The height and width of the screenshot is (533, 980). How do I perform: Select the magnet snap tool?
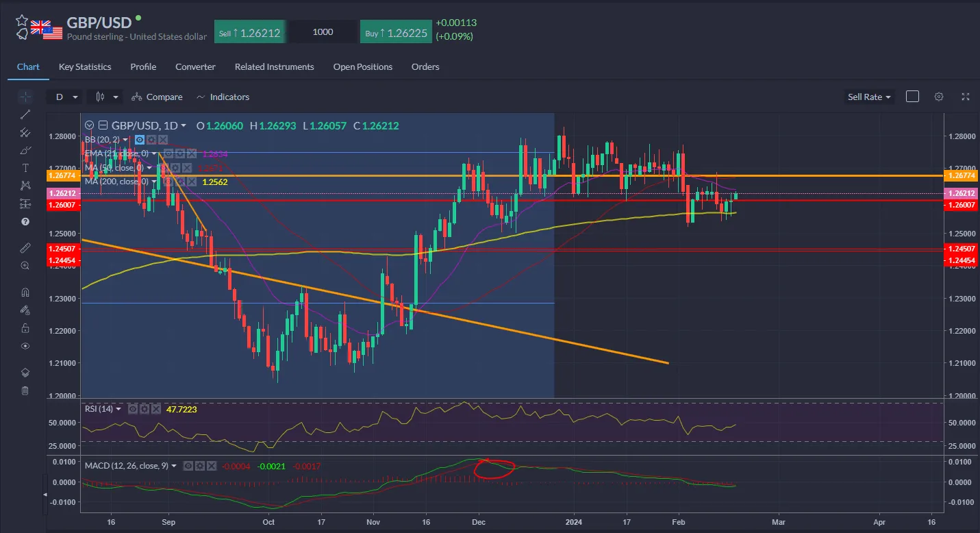tap(25, 292)
